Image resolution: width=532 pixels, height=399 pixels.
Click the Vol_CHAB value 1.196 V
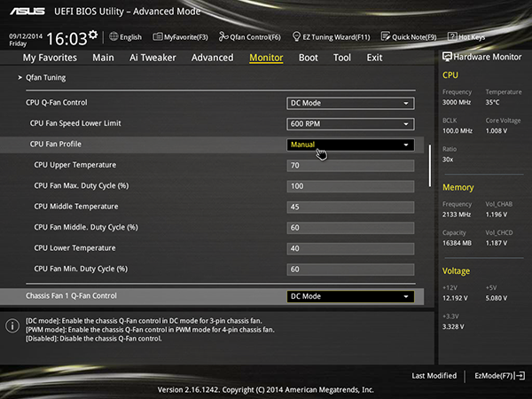(x=497, y=215)
